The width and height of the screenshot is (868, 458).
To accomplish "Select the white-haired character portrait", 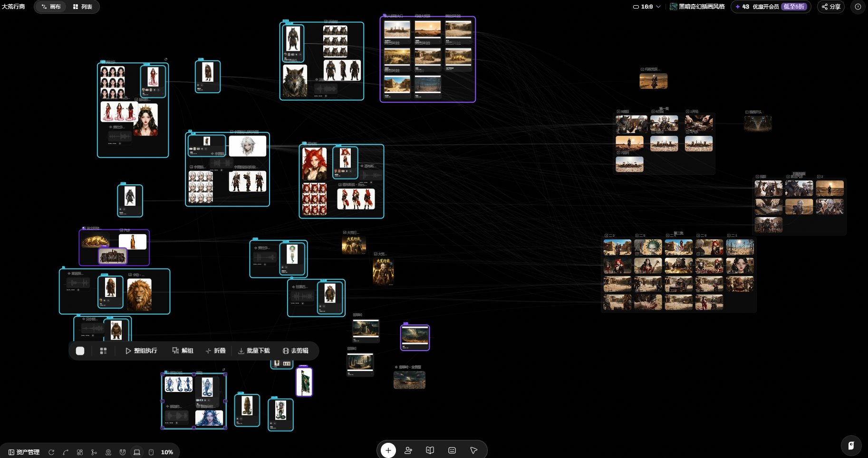I will (x=248, y=146).
